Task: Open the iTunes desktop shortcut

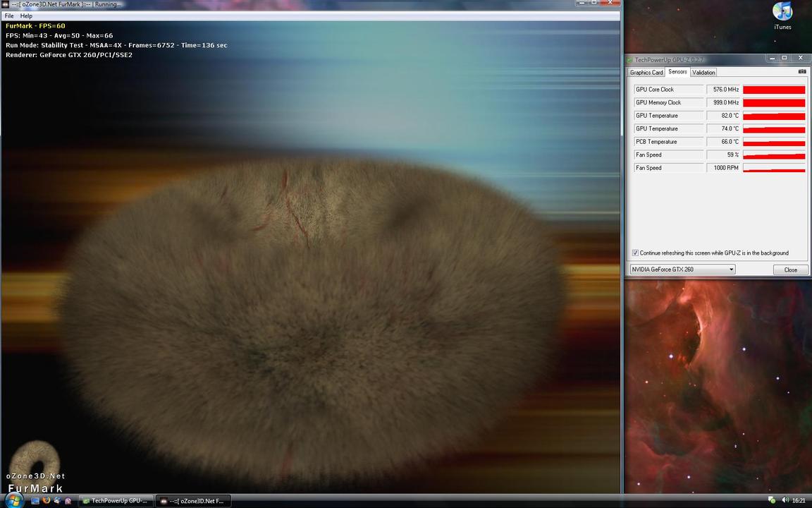Action: coord(782,16)
